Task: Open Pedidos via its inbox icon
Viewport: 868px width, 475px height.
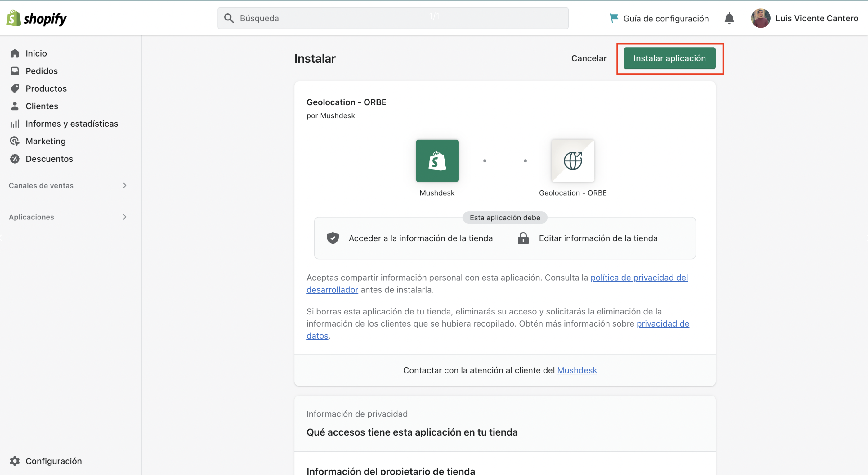Action: 15,71
